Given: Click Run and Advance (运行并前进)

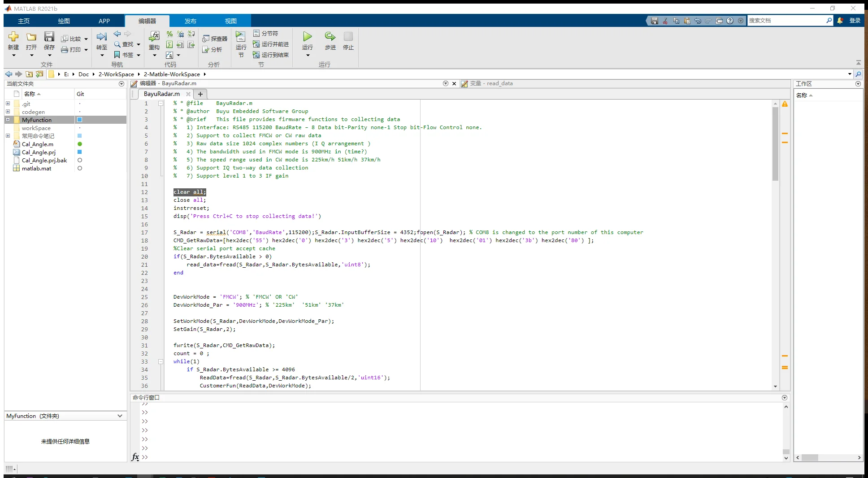Looking at the screenshot, I should (x=271, y=44).
